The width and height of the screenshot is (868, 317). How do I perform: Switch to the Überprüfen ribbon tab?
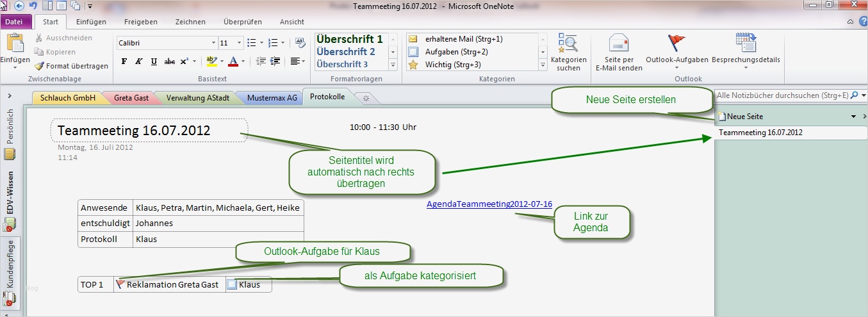242,22
